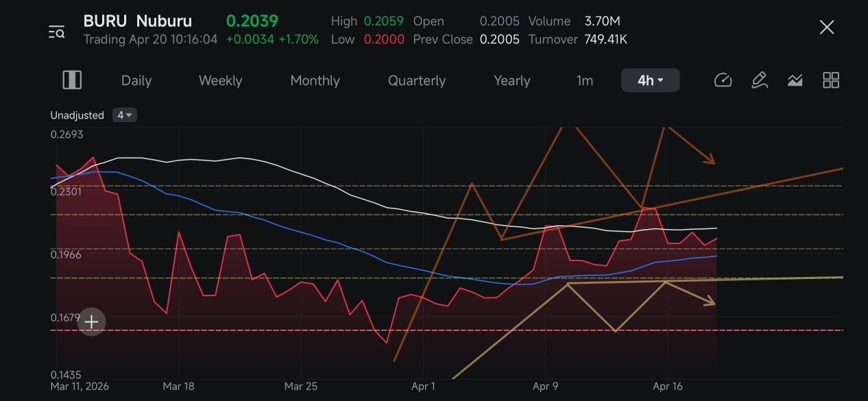Open the gauge indicator icon
Screen dimensions: 868x401
pos(723,80)
